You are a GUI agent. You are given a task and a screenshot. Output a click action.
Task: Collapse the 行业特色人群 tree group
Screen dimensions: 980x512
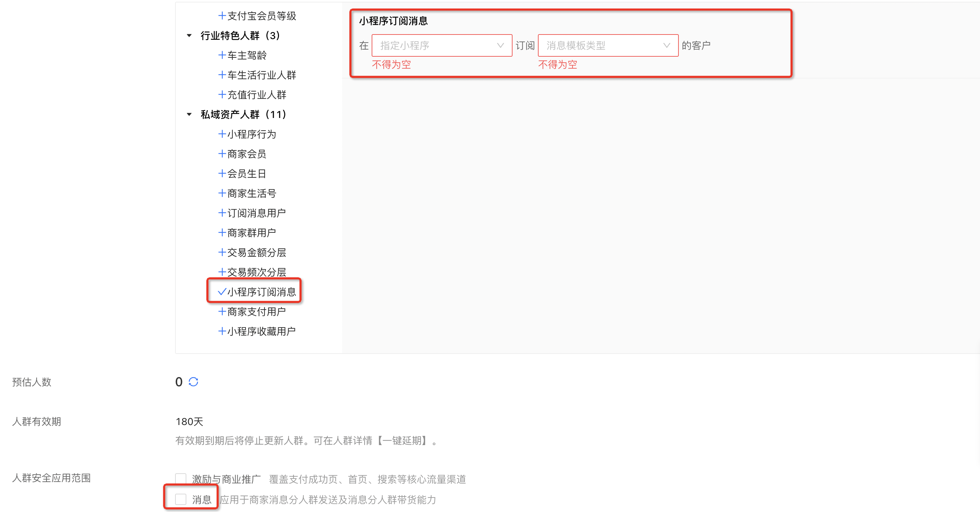[x=189, y=36]
